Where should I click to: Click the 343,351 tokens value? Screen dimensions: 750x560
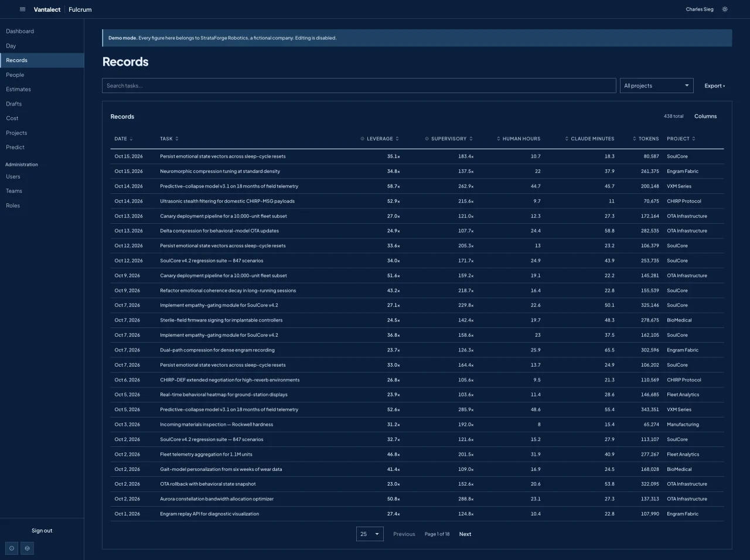pos(650,409)
